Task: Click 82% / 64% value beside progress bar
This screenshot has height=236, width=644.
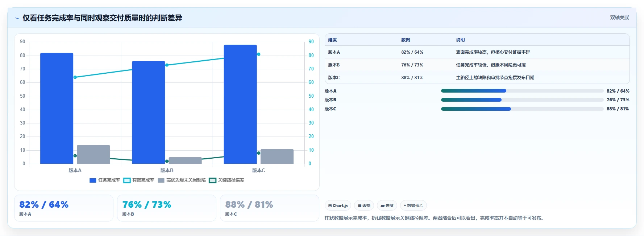Action: click(x=618, y=91)
